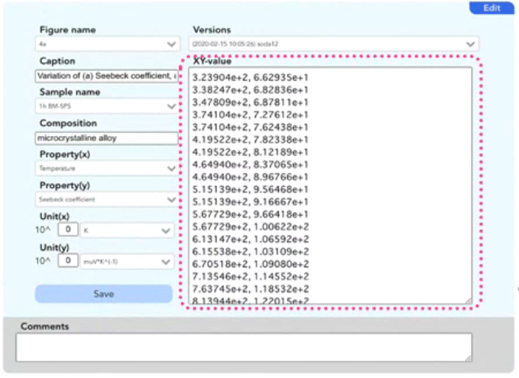Viewport: 519px width, 378px height.
Task: Click the row 3.74104e+2, 7.27612e+1
Action: pyautogui.click(x=250, y=115)
